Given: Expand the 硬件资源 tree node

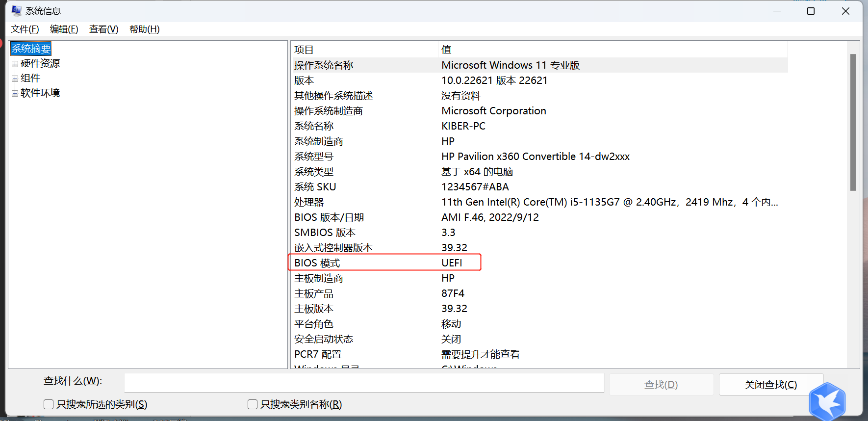Looking at the screenshot, I should click(x=15, y=64).
